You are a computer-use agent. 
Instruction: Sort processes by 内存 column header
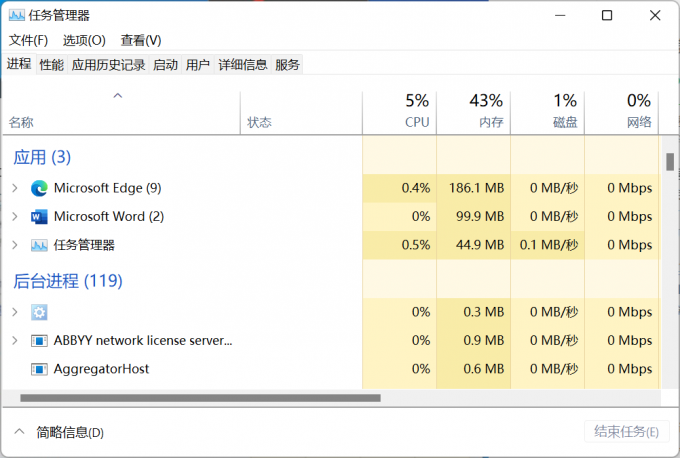click(x=474, y=110)
